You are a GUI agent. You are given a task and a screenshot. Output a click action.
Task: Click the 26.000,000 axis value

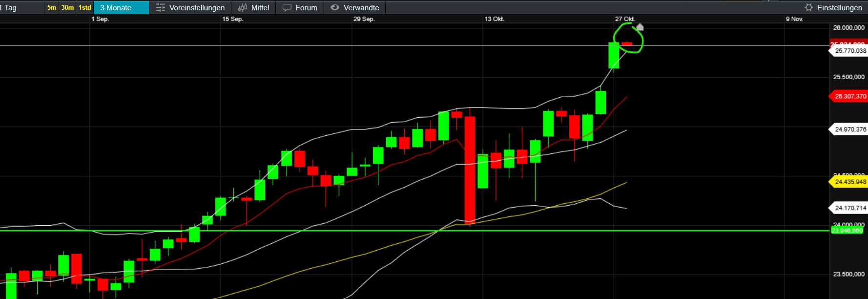click(848, 28)
